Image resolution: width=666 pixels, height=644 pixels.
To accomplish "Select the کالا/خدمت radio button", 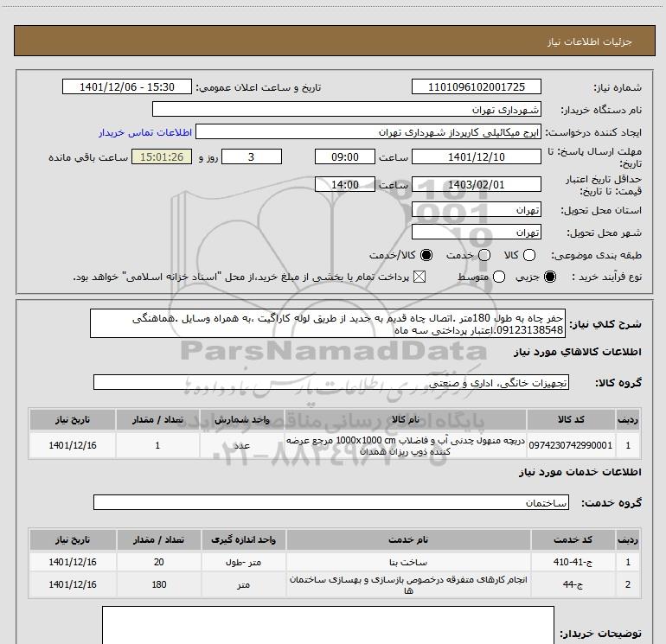I will pyautogui.click(x=426, y=255).
